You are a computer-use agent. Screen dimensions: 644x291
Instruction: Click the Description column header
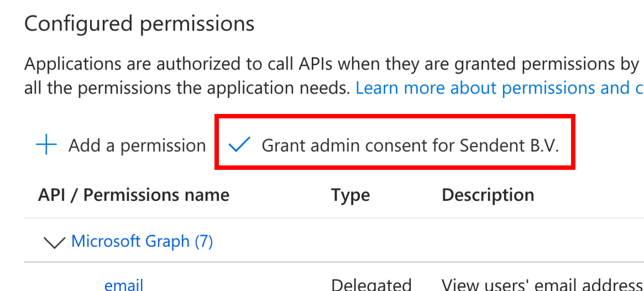point(488,195)
